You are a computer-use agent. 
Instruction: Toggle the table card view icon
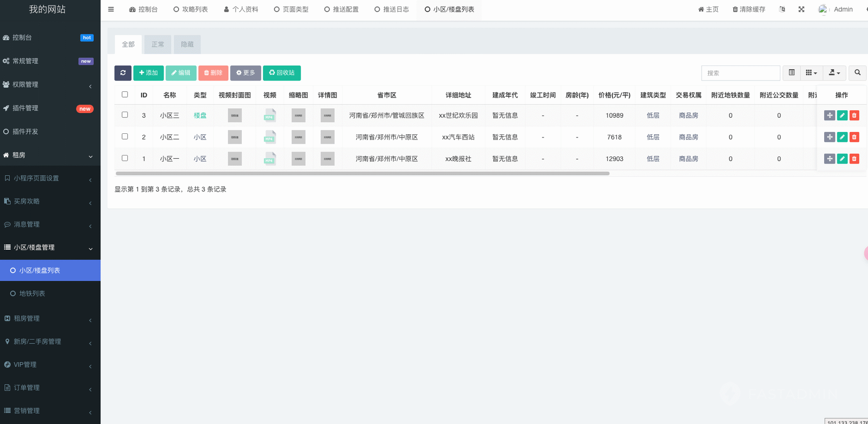pyautogui.click(x=792, y=73)
